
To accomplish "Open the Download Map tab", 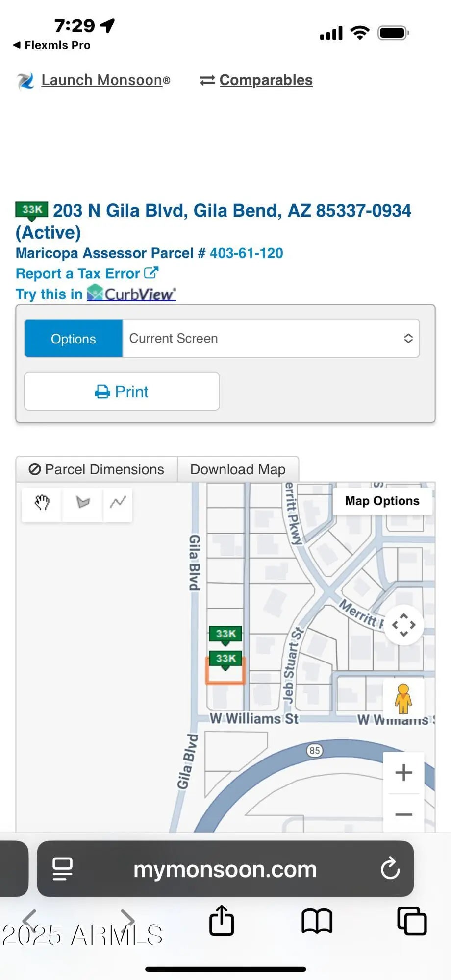I will point(238,469).
